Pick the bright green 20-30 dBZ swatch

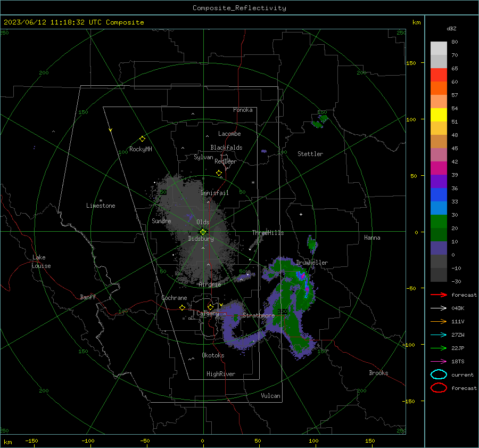(x=439, y=222)
